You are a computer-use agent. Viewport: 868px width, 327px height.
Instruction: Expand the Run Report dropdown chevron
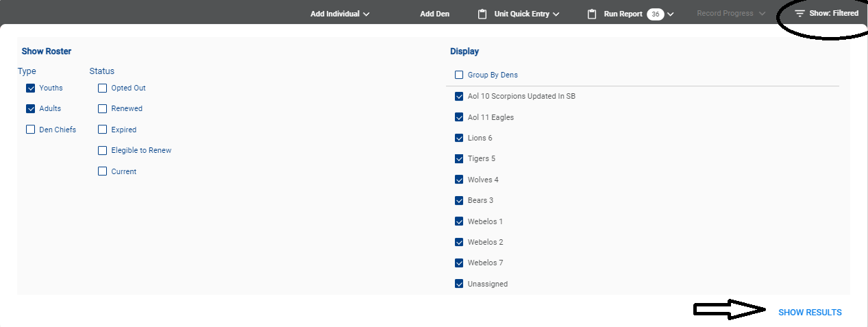[671, 14]
